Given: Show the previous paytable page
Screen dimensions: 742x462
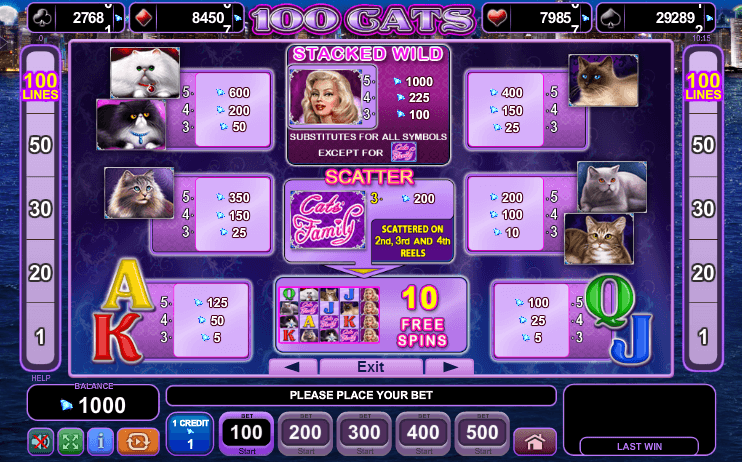Looking at the screenshot, I should tap(292, 367).
